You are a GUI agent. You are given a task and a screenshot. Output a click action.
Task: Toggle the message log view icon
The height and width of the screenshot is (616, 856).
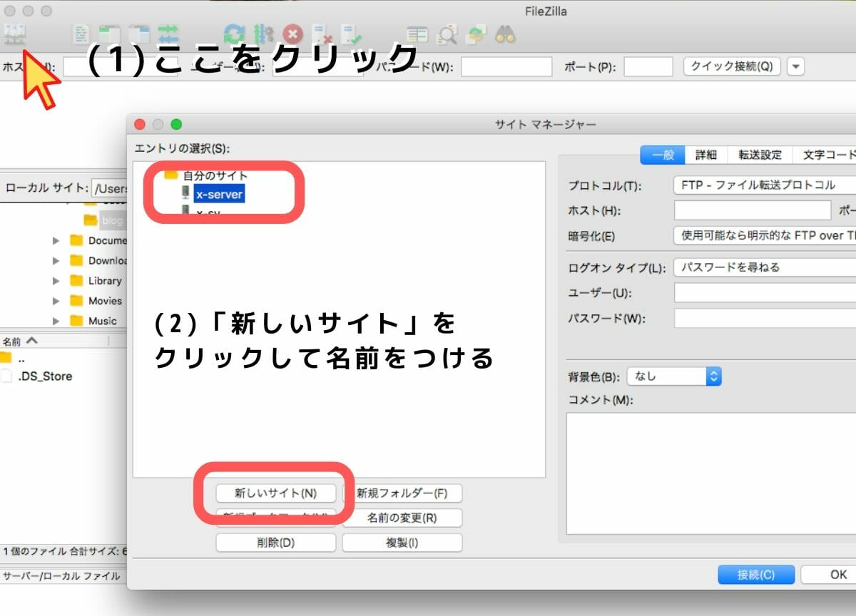click(82, 34)
